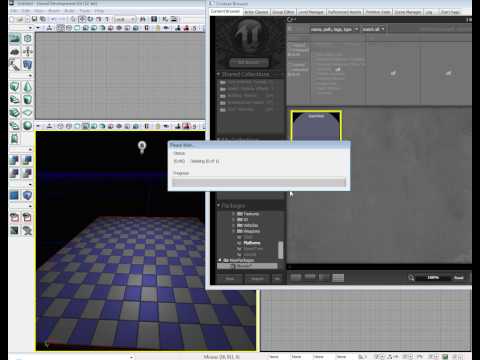Collapse the Packages section
The image size is (480, 360).
coord(219,206)
